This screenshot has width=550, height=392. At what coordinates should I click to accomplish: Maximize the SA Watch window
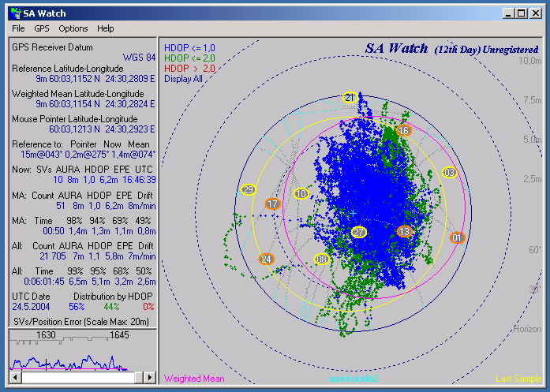click(522, 13)
